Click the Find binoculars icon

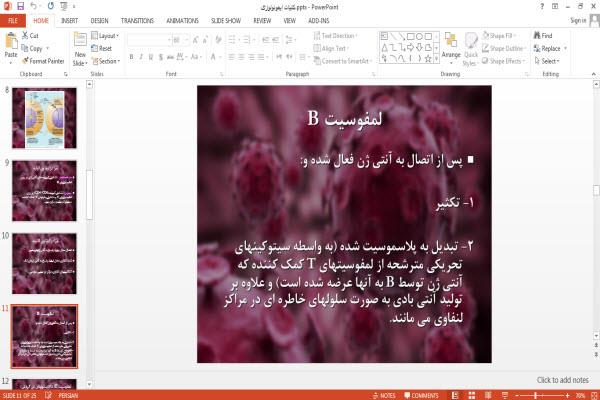tap(537, 36)
